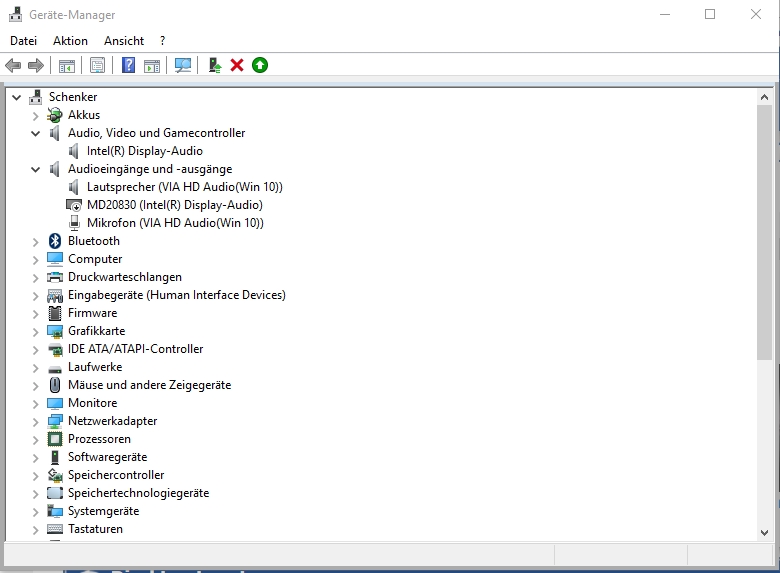The image size is (780, 573).
Task: Click the Back arrow toolbar icon
Action: 13,65
